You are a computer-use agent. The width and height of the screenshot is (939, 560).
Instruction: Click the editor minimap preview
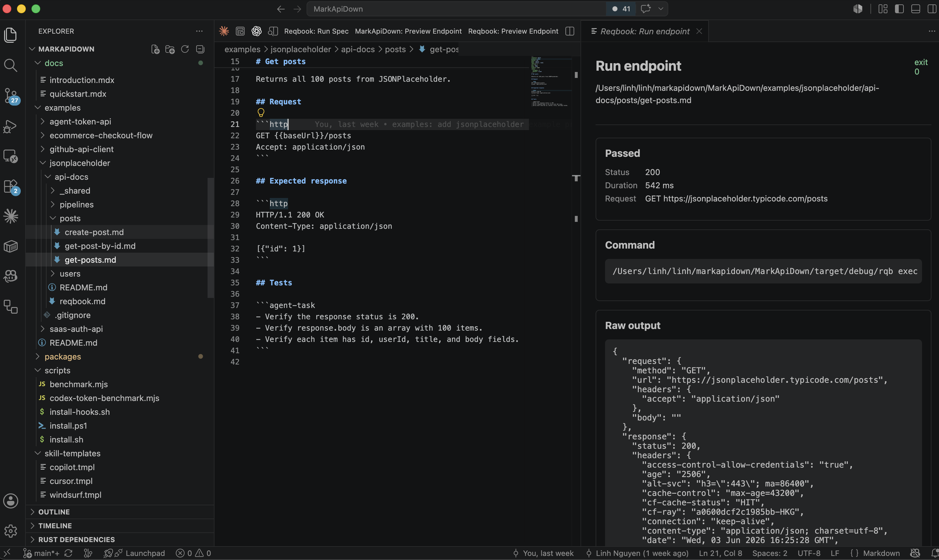(x=551, y=82)
